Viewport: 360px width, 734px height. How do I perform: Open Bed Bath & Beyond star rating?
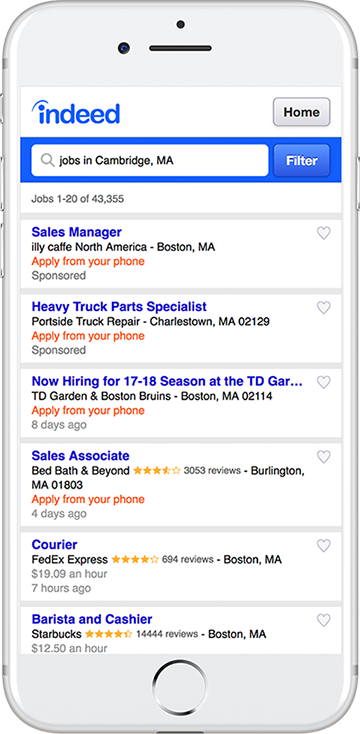156,470
